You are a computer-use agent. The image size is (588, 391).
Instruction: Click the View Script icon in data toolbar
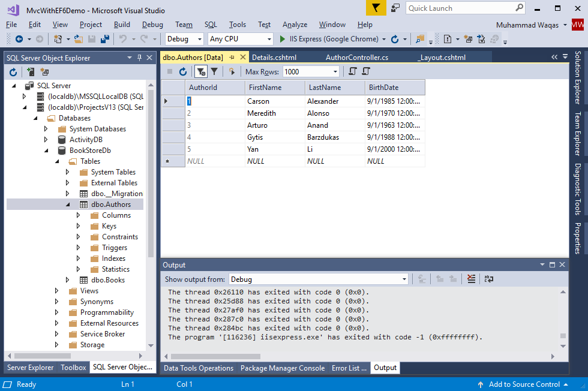pyautogui.click(x=353, y=71)
